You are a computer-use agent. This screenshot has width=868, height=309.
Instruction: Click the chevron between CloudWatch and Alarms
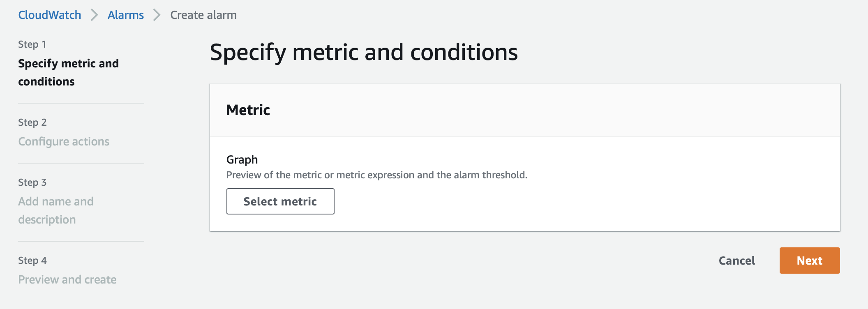(x=95, y=15)
